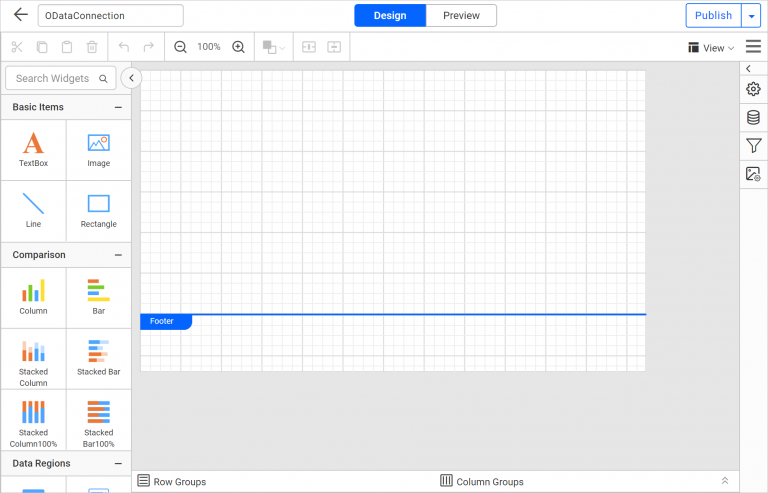Open the View dropdown menu
Viewport: 768px width, 493px height.
click(x=711, y=48)
